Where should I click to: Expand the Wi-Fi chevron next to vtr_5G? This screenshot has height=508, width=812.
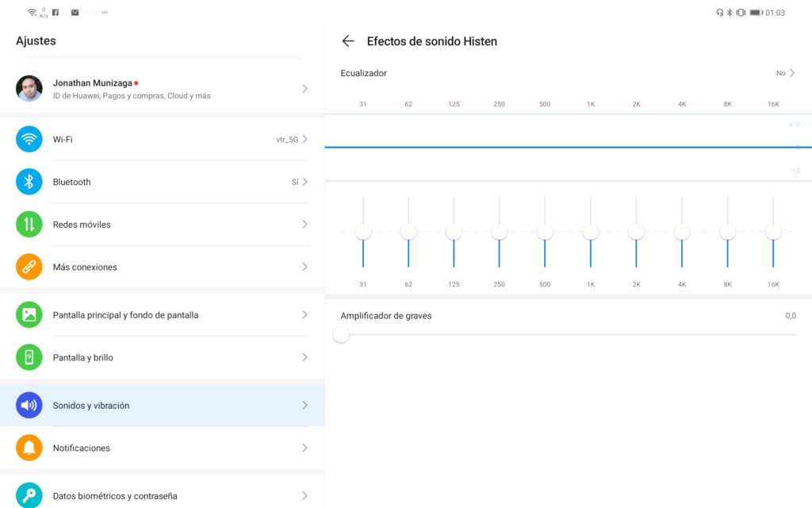304,140
